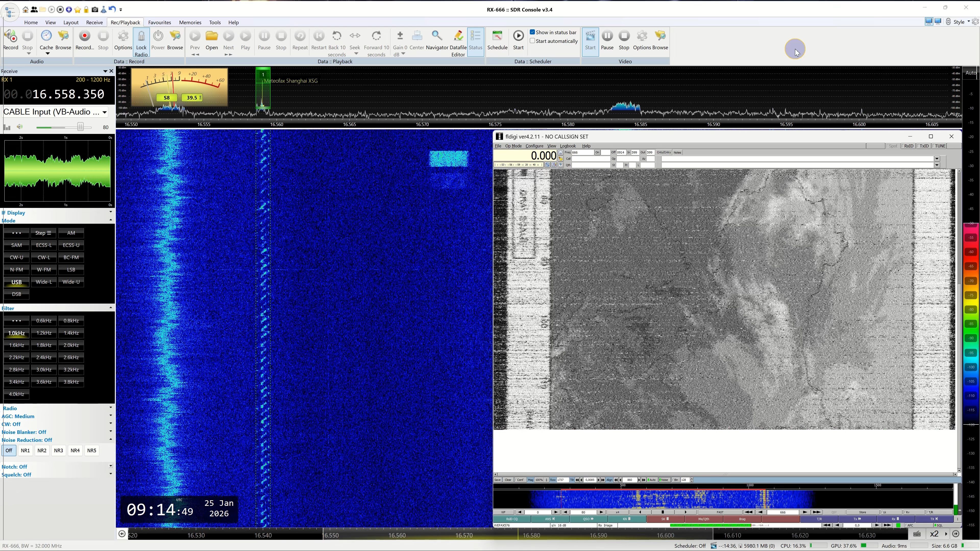Uncheck Show in status bar
This screenshot has height=551, width=980.
coord(533,32)
